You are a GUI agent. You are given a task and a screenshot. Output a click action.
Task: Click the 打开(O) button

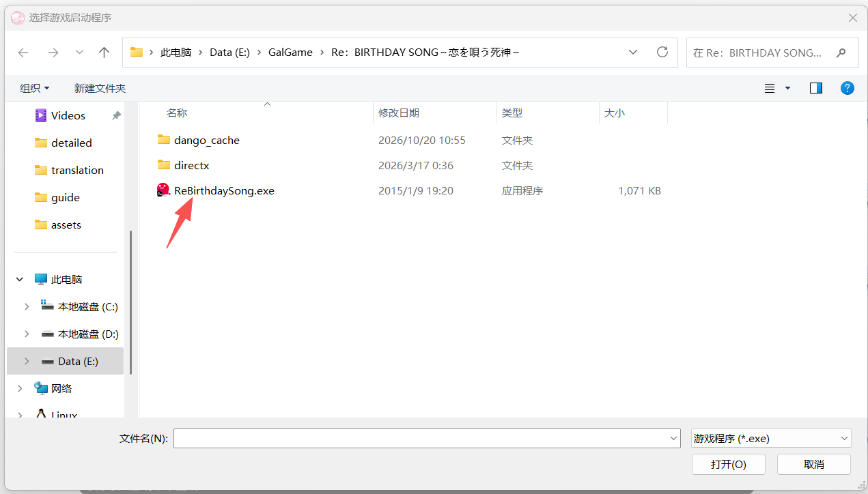coord(728,464)
